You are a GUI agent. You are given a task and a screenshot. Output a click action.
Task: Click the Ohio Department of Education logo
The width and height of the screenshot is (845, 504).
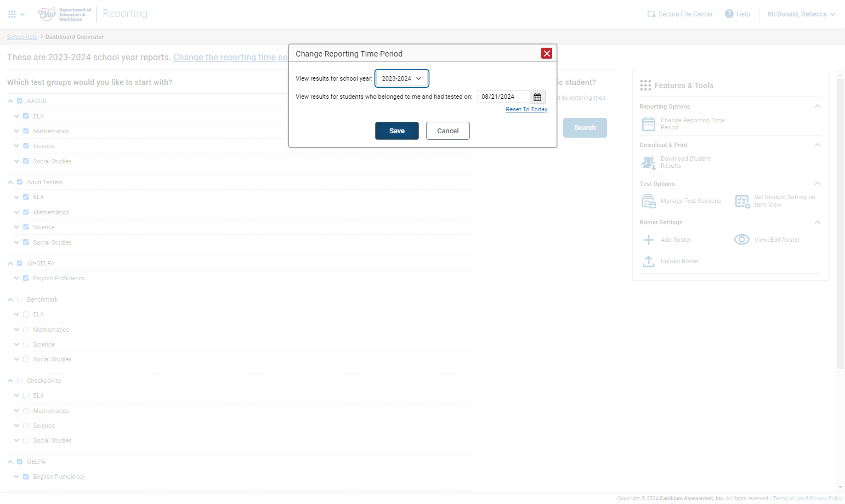(65, 14)
